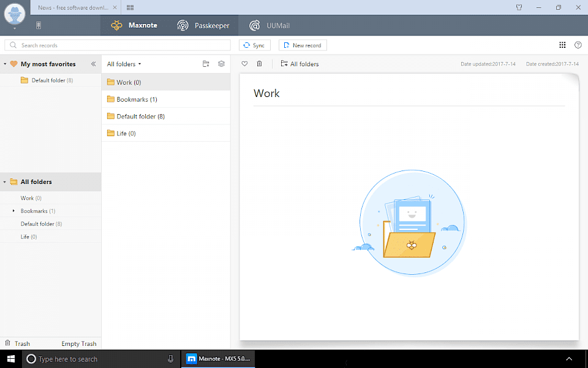Screen dimensions: 588x368
Task: Click the mobile device icon
Action: coord(38,25)
